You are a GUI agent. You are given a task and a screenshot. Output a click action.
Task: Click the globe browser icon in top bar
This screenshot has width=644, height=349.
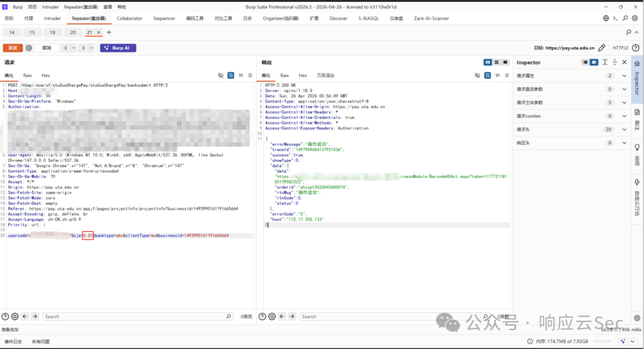tap(606, 18)
